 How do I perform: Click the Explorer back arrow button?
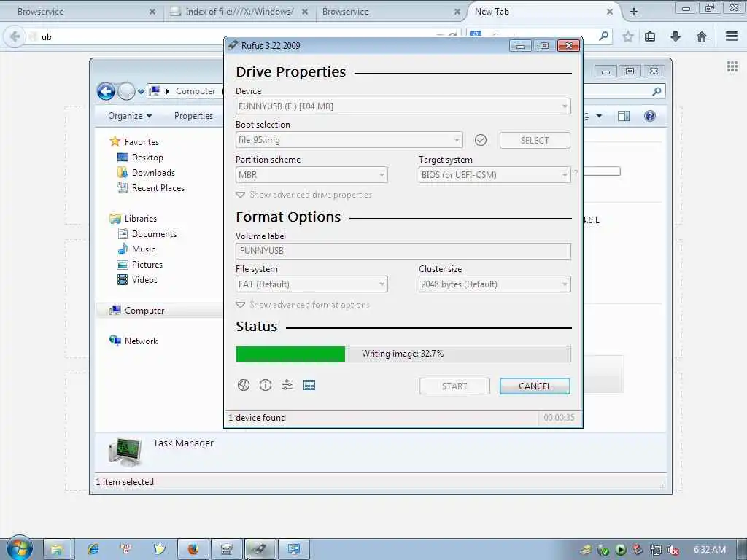point(106,91)
